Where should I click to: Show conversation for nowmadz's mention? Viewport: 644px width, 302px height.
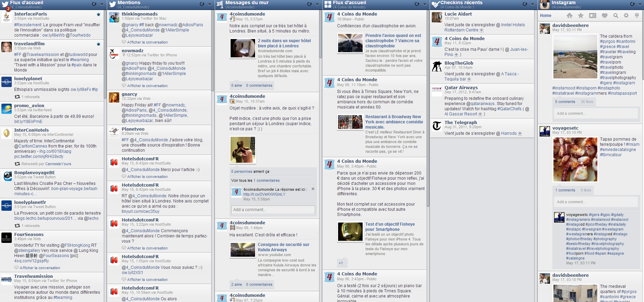[147, 86]
